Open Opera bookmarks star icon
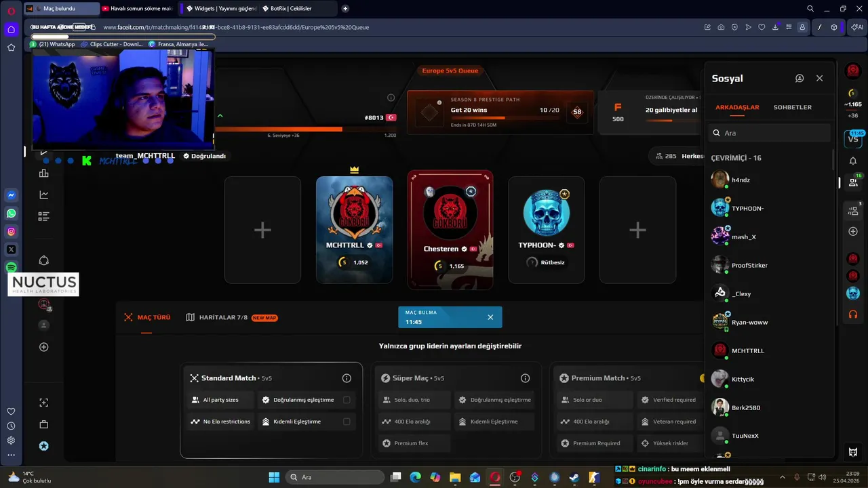This screenshot has width=868, height=488. coord(11,47)
